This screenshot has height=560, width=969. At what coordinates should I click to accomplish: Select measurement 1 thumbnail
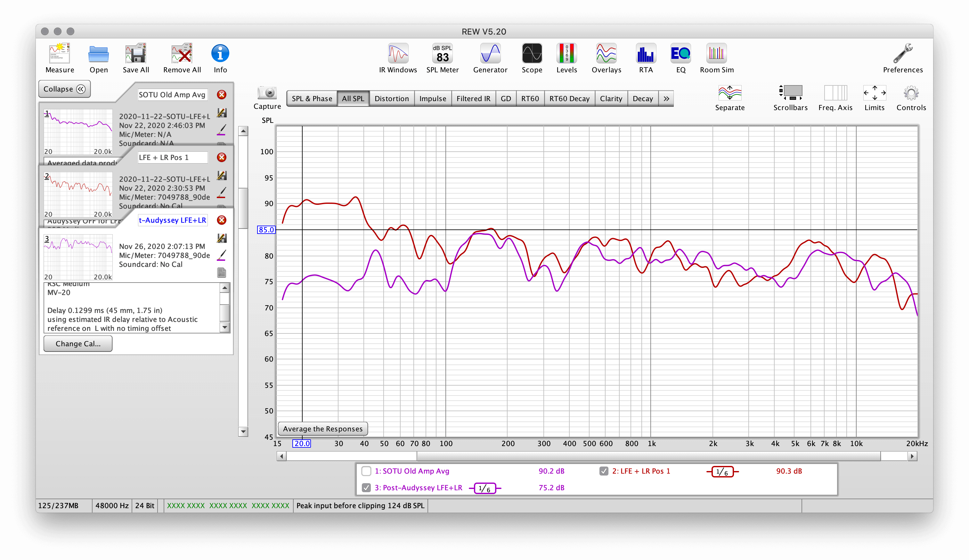(x=78, y=132)
